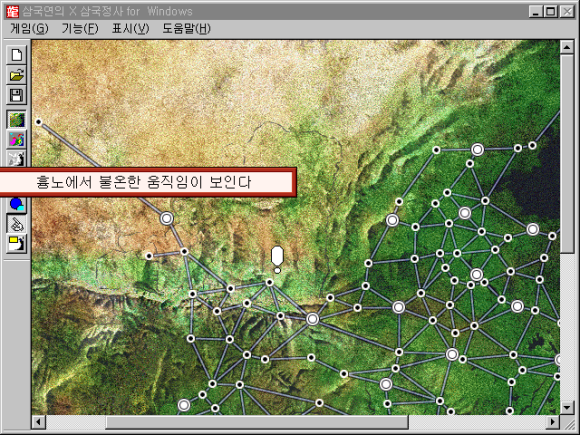Save game using the floppy disk icon
This screenshot has width=580, height=435.
(x=17, y=95)
